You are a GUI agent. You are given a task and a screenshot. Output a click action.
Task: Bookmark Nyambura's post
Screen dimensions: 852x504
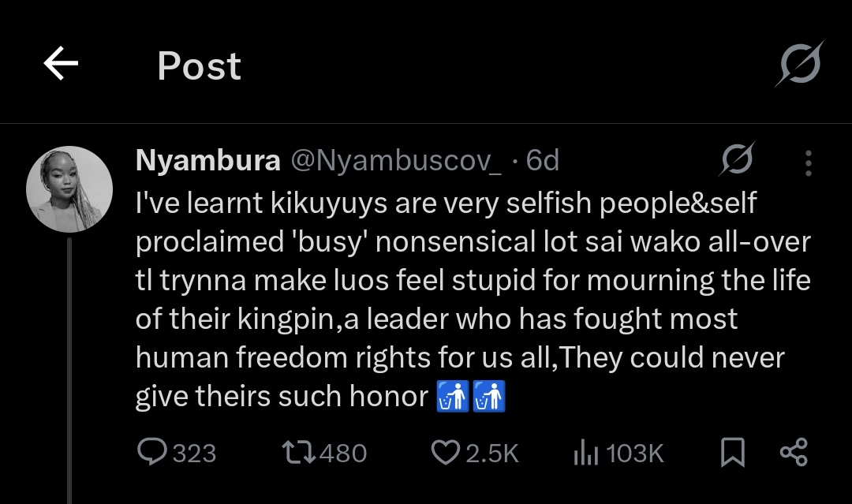(x=733, y=452)
